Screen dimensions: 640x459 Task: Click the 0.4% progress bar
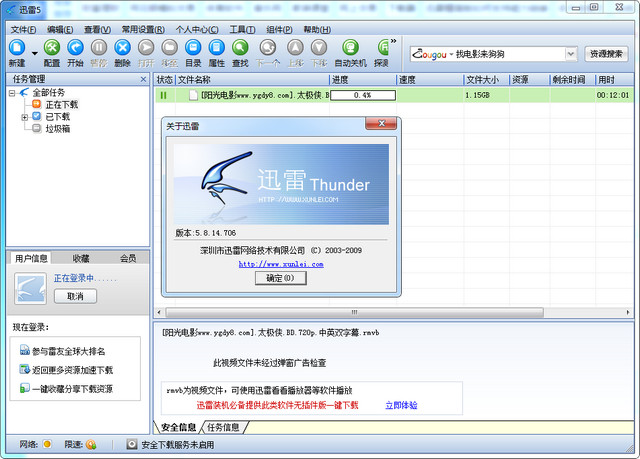tap(363, 95)
